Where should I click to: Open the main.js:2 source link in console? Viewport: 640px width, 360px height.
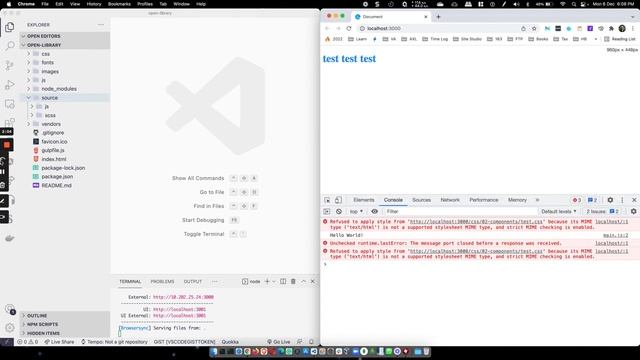point(616,236)
